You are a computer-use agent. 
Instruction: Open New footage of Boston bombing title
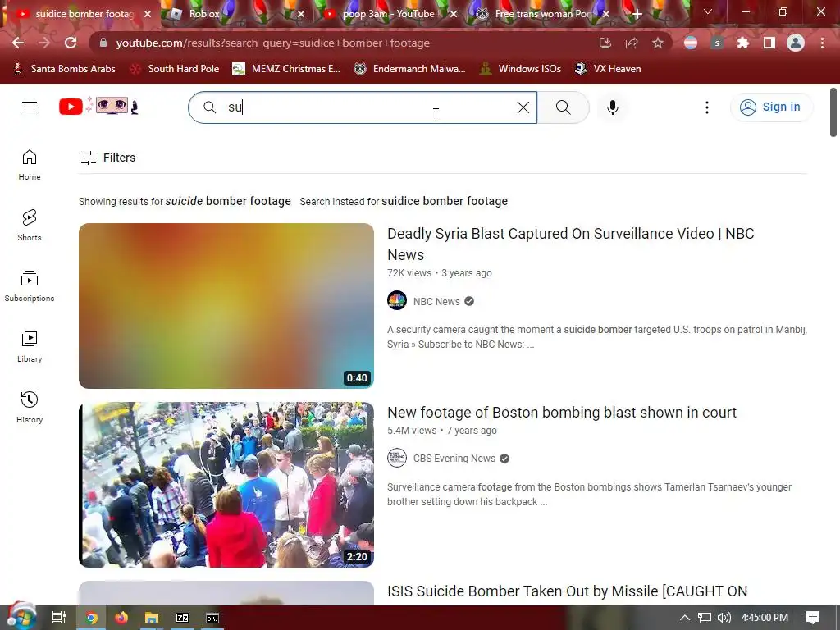coord(562,413)
